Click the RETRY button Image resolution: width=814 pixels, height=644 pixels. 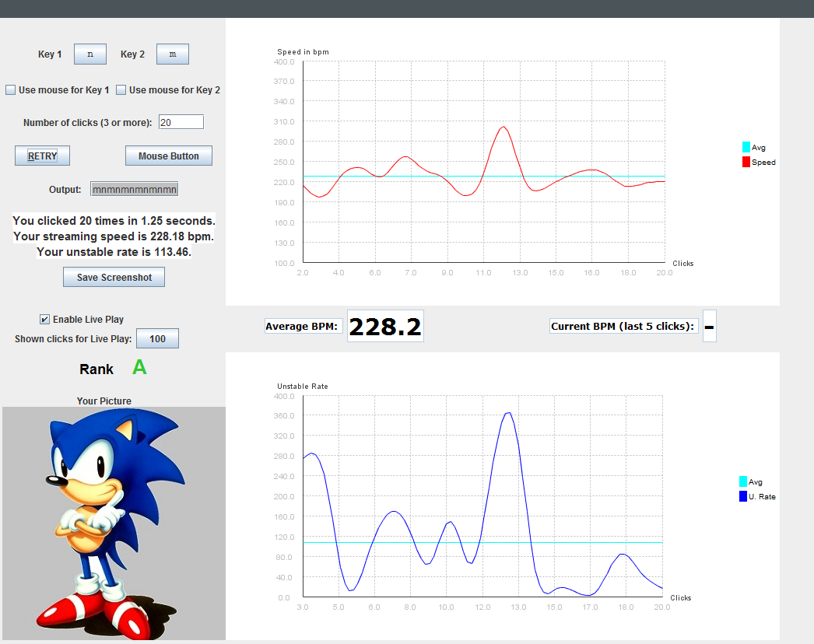(x=42, y=156)
